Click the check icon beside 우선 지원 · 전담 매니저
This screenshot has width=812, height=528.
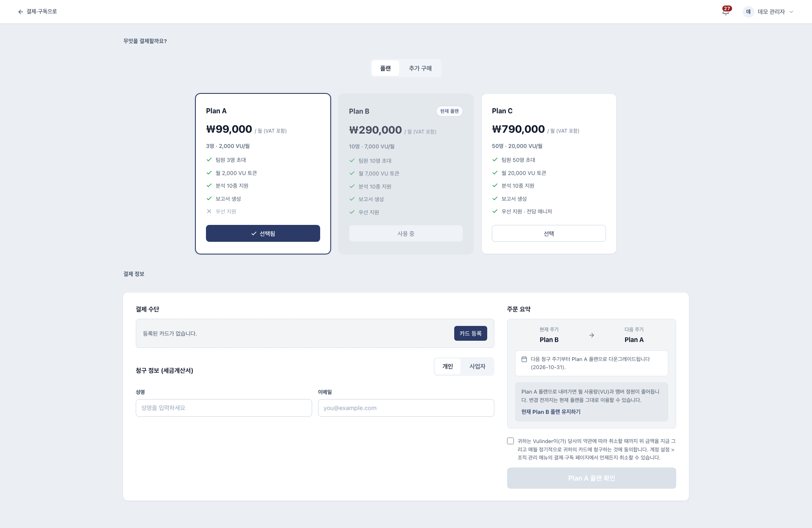pyautogui.click(x=495, y=211)
